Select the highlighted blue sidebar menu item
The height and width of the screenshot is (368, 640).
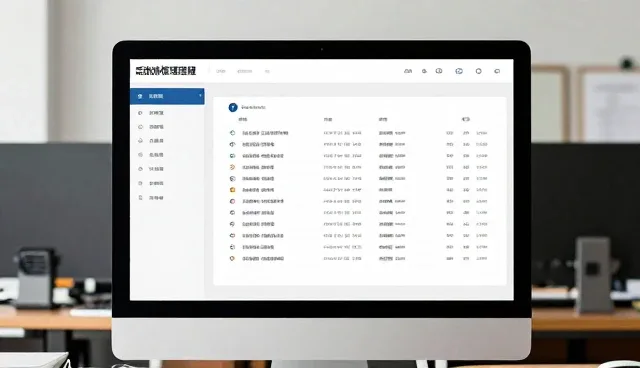pos(167,96)
